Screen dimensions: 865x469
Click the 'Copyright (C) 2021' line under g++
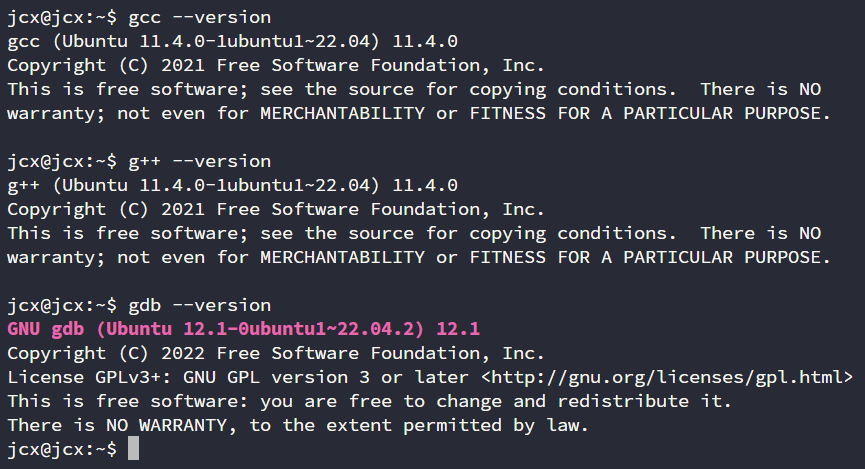(x=275, y=209)
